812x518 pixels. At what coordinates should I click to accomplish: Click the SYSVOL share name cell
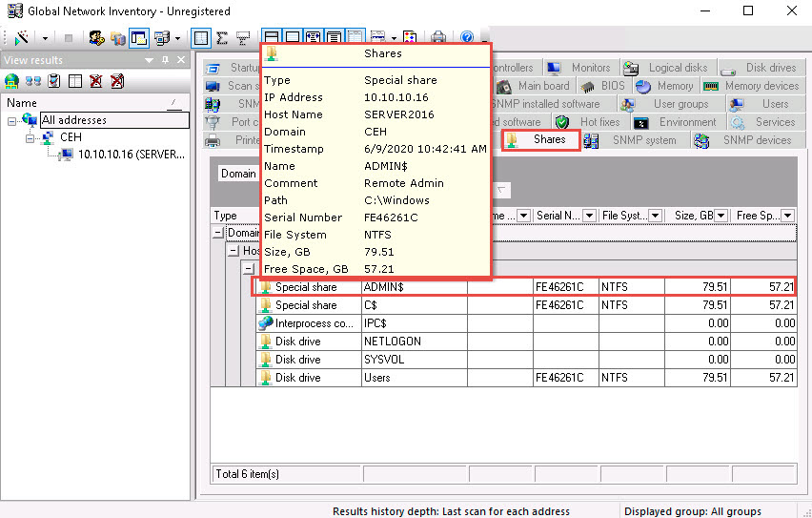point(415,360)
